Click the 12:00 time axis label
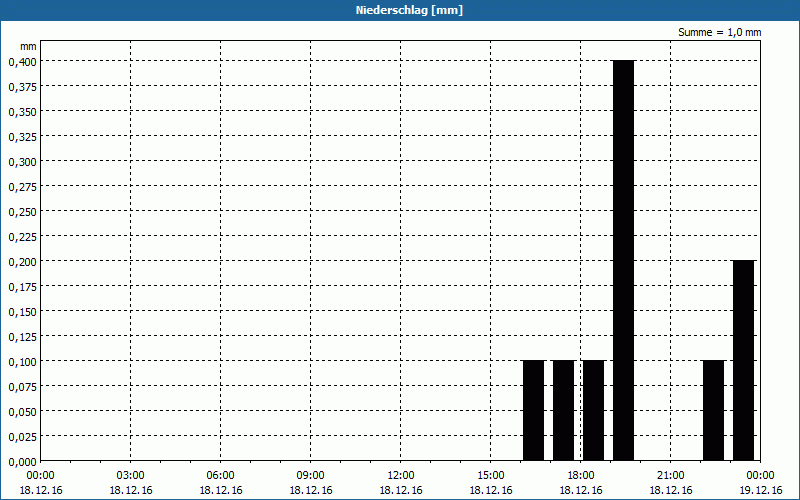Image resolution: width=800 pixels, height=500 pixels. [401, 475]
